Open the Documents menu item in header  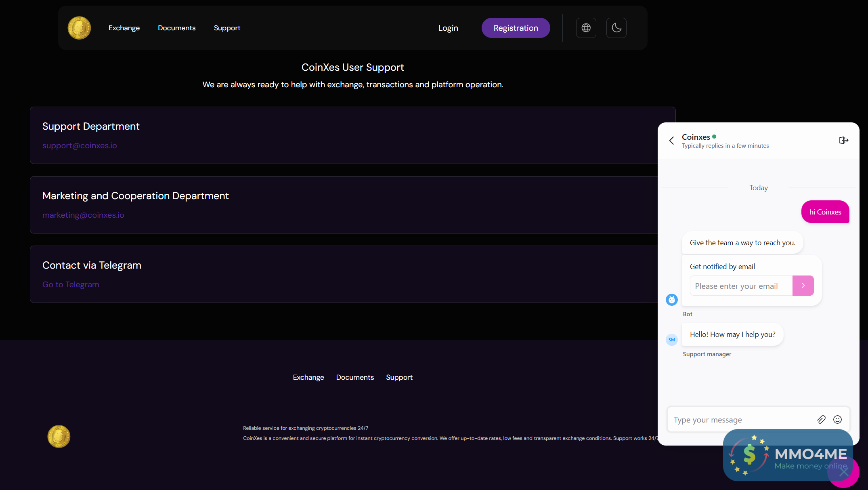click(176, 28)
